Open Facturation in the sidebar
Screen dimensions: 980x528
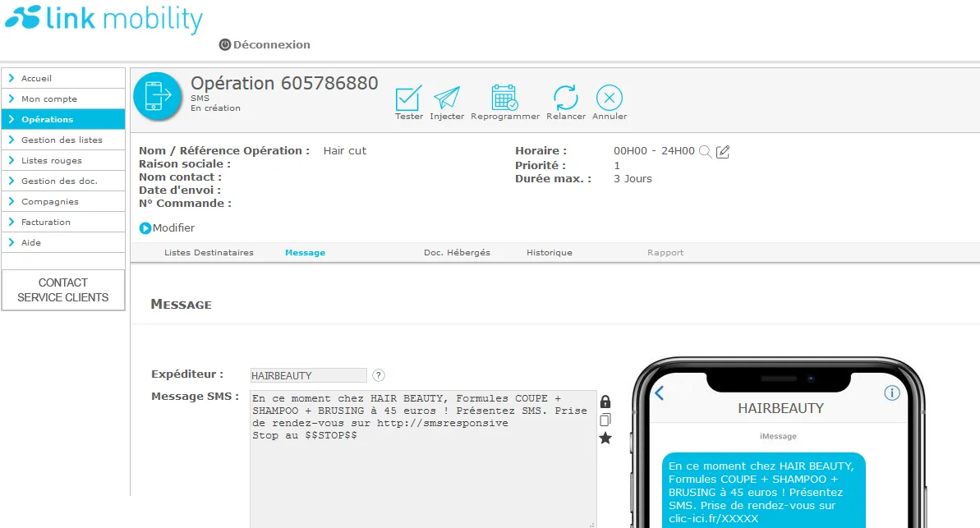click(63, 222)
